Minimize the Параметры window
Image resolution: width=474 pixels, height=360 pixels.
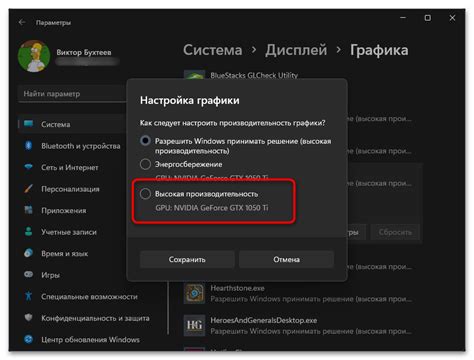[403, 18]
